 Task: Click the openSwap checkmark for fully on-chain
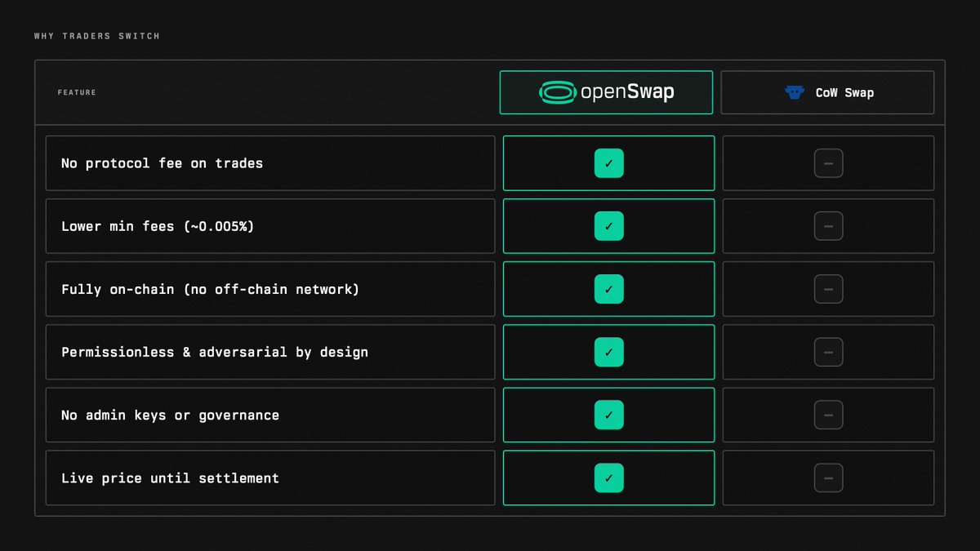pyautogui.click(x=609, y=289)
